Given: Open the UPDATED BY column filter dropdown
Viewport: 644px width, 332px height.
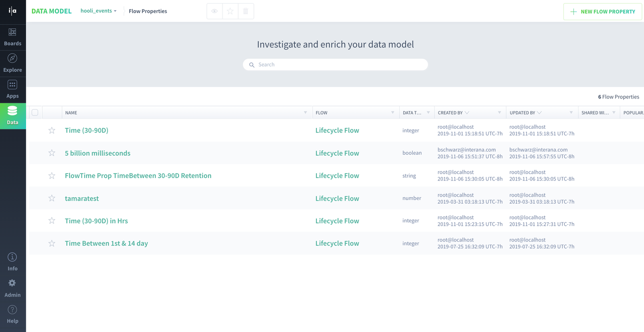Looking at the screenshot, I should [x=571, y=113].
